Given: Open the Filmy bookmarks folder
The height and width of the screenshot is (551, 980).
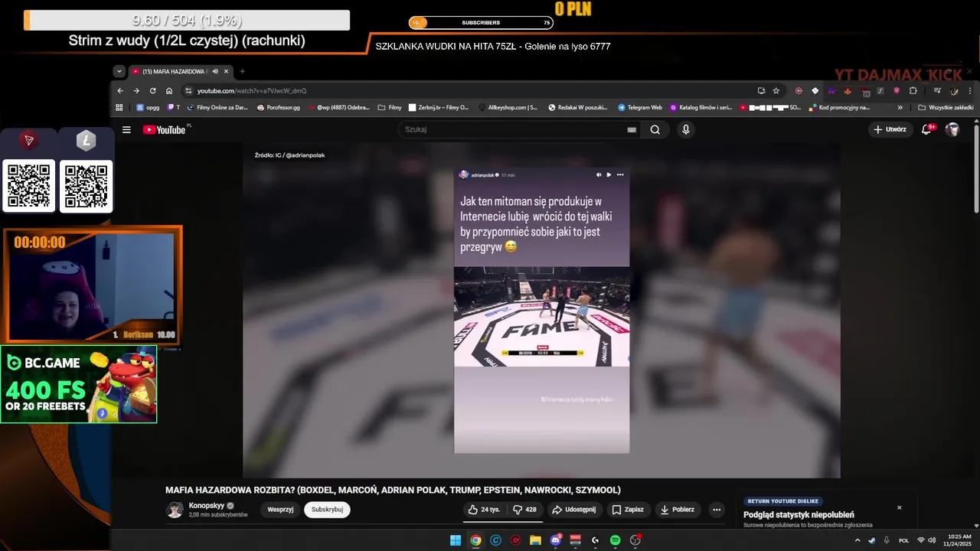Looking at the screenshot, I should point(389,107).
